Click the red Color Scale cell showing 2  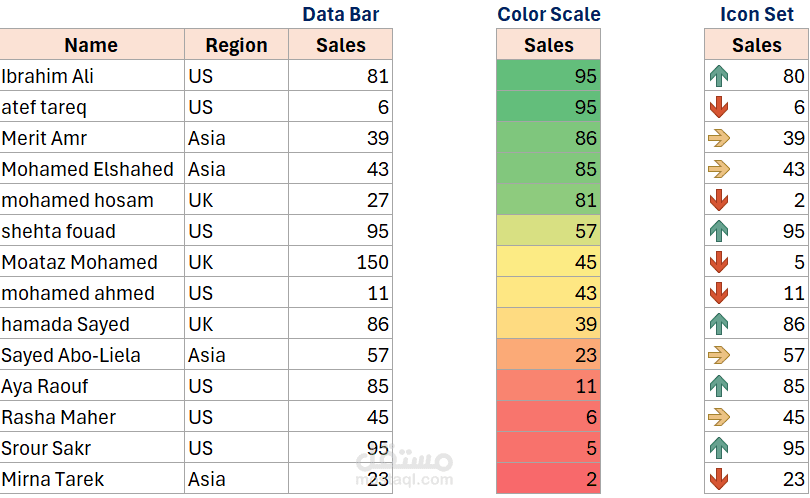tap(549, 479)
